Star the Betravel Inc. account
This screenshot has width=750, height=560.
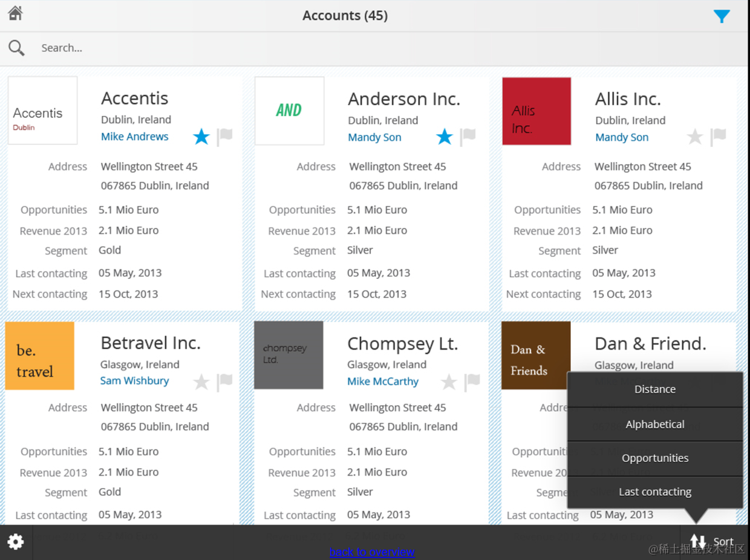coord(201,382)
